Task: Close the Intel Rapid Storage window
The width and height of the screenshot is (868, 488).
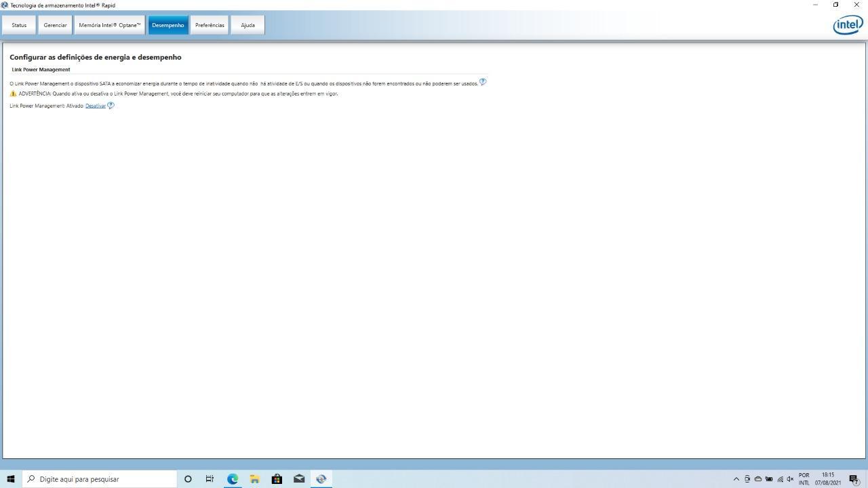Action: click(x=856, y=5)
